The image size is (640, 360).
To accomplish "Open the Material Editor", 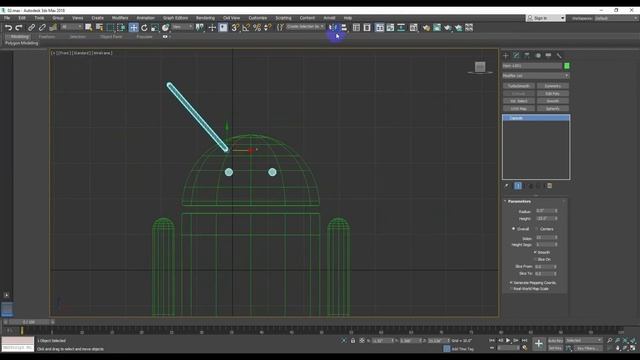I will [413, 27].
